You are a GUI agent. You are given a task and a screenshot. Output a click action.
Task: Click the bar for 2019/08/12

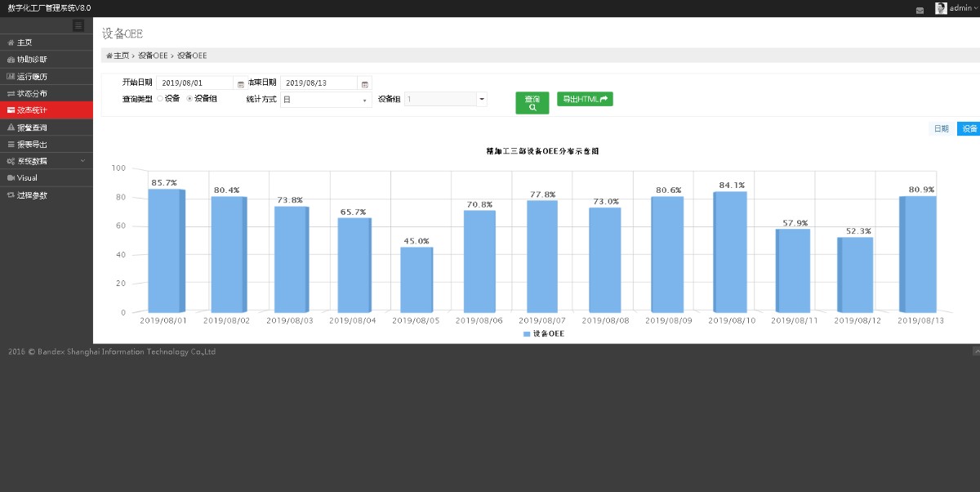point(855,275)
